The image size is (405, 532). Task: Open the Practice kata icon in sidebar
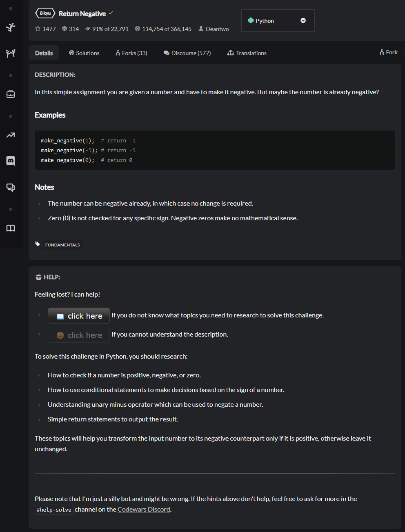(x=10, y=27)
